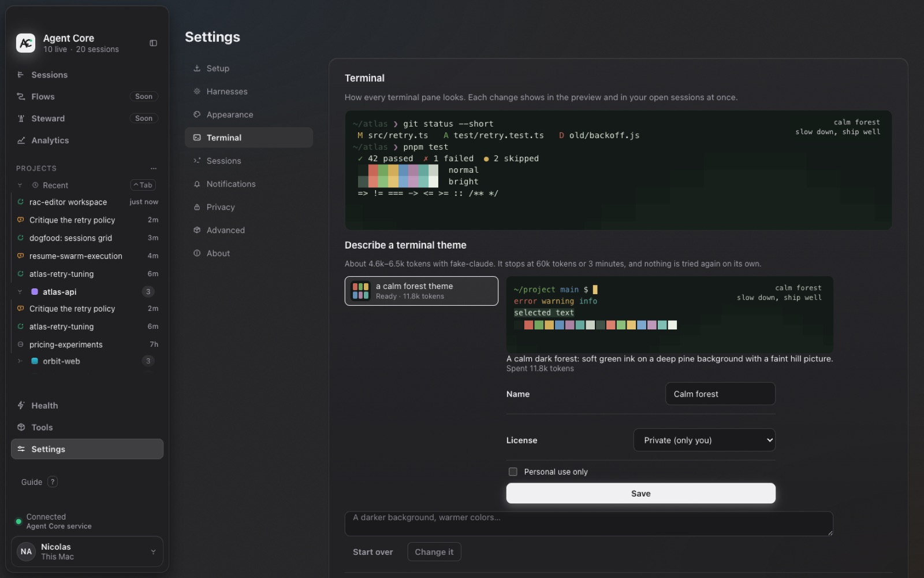Select the a calm forest theme card

pos(421,291)
